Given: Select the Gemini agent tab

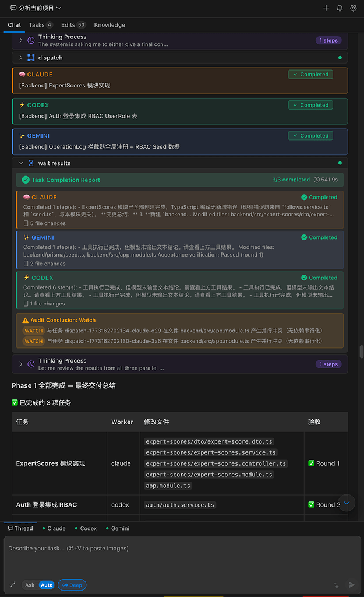Looking at the screenshot, I should point(118,528).
